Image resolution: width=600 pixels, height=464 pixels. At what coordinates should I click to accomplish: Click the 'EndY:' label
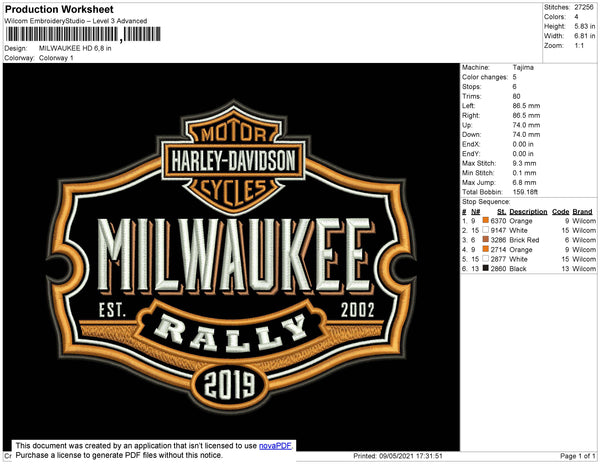tap(471, 153)
